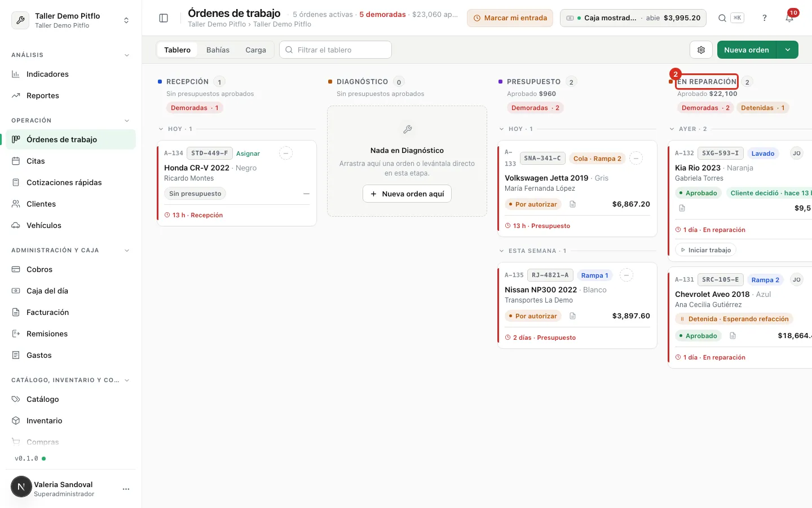This screenshot has width=812, height=508.
Task: Select Órdenes de trabajo menu item
Action: (70, 139)
